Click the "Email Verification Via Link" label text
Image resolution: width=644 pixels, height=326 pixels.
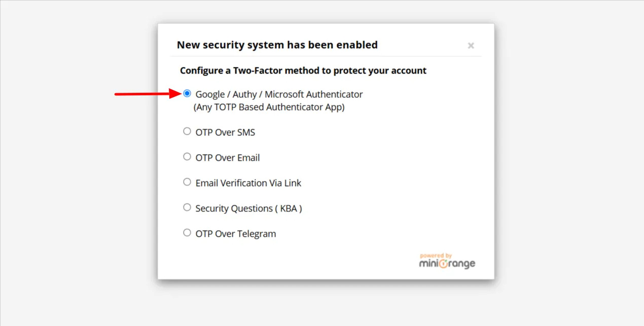point(248,183)
